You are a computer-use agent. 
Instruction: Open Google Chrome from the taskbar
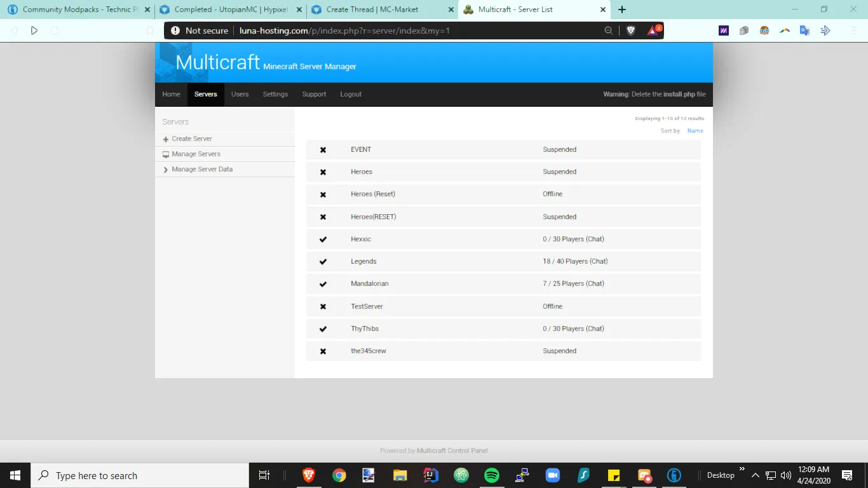coord(339,475)
